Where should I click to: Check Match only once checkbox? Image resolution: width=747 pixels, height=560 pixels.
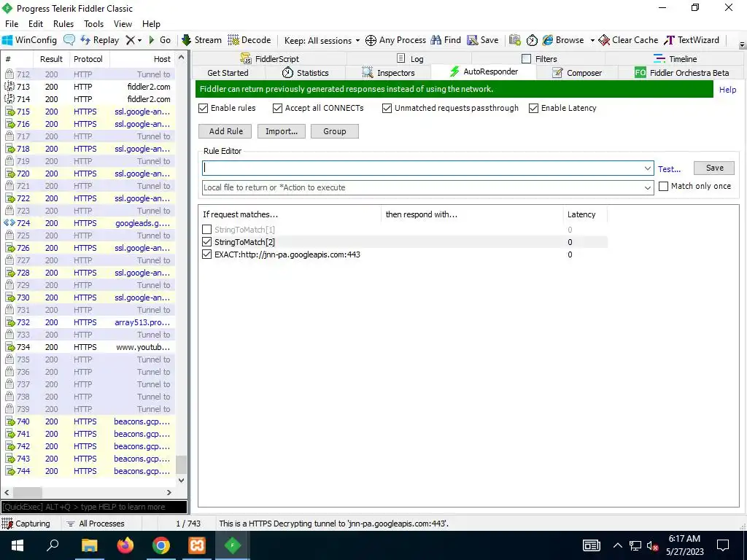point(663,186)
